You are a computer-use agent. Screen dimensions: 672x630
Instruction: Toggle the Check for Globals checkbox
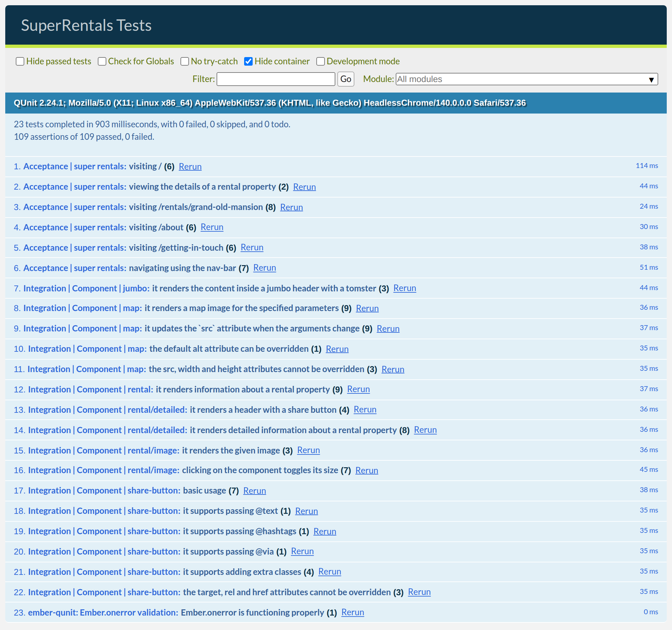pos(102,61)
